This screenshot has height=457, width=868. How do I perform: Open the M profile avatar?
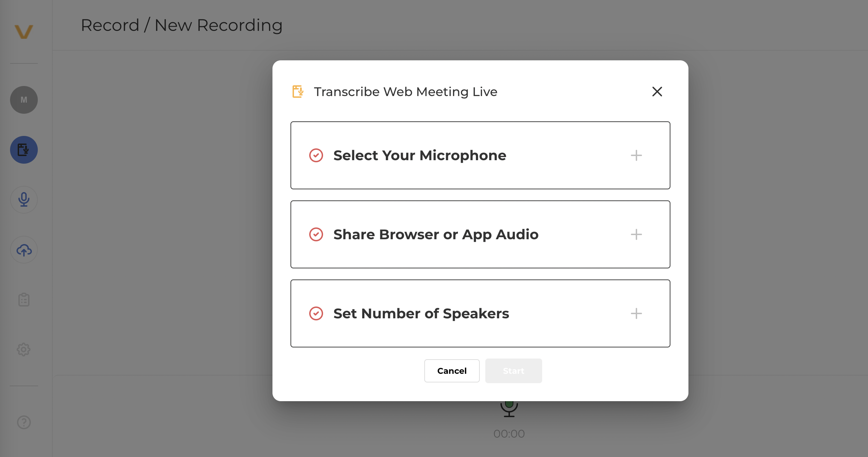click(24, 100)
